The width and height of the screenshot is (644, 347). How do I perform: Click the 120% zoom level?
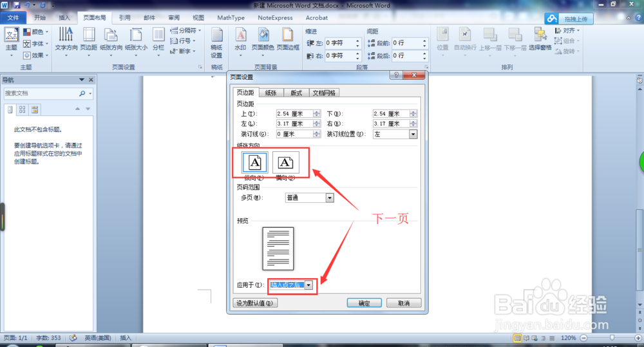click(x=569, y=338)
